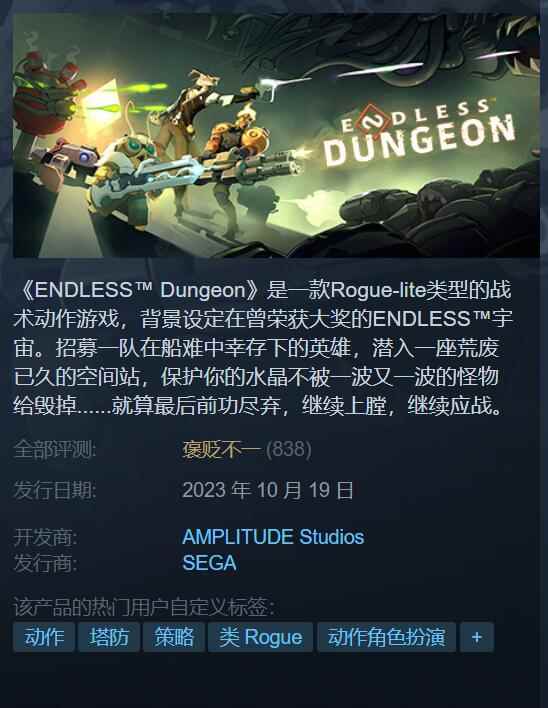Click the ENDLESS Dungeon header image

point(276,135)
